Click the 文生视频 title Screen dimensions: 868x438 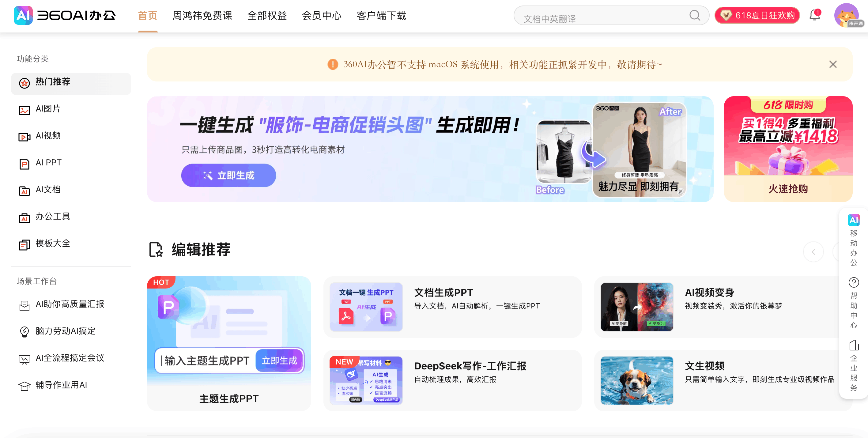tap(704, 366)
